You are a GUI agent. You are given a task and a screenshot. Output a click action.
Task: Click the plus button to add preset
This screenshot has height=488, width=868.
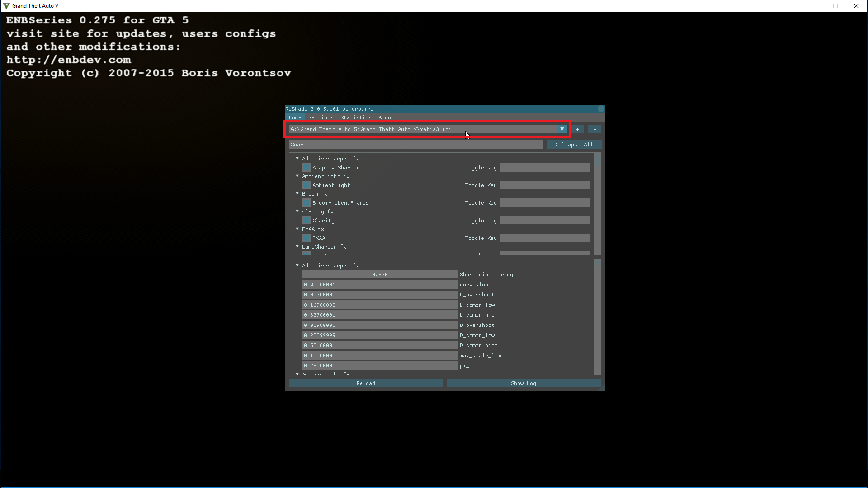tap(577, 129)
